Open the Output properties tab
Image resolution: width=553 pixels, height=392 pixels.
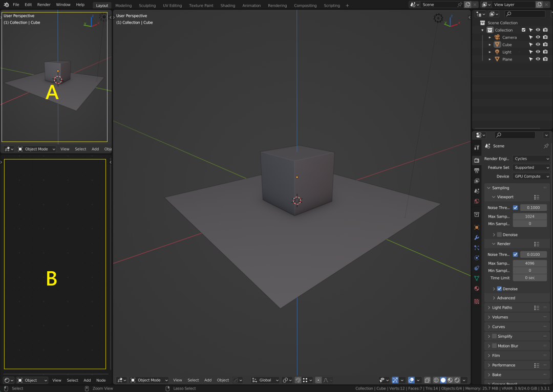pos(477,170)
